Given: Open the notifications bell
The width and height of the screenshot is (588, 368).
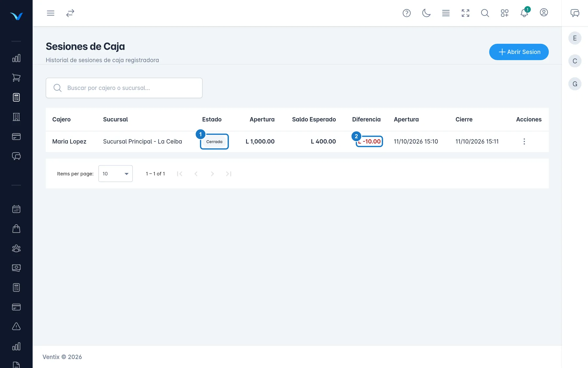Looking at the screenshot, I should 524,13.
